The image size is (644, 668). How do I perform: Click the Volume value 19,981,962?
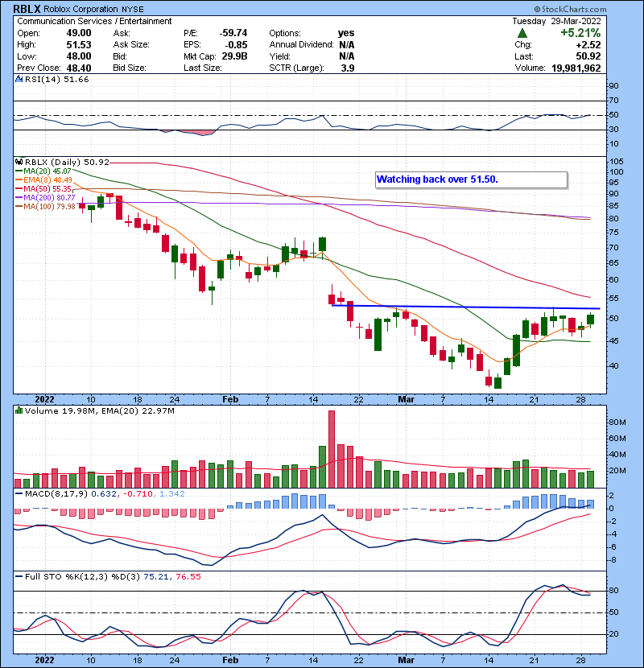coord(576,68)
